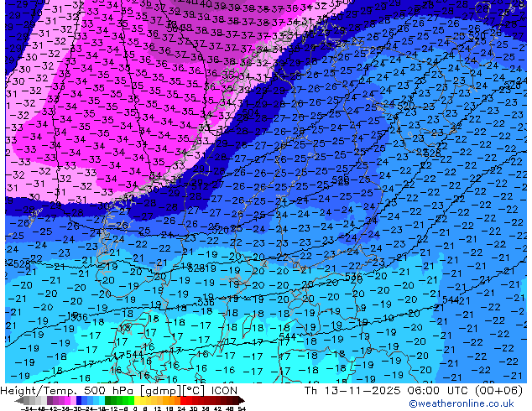Click the 'Th 13-11-2025 06:00 UTC' timestamp
The width and height of the screenshot is (532, 411).
coord(386,391)
